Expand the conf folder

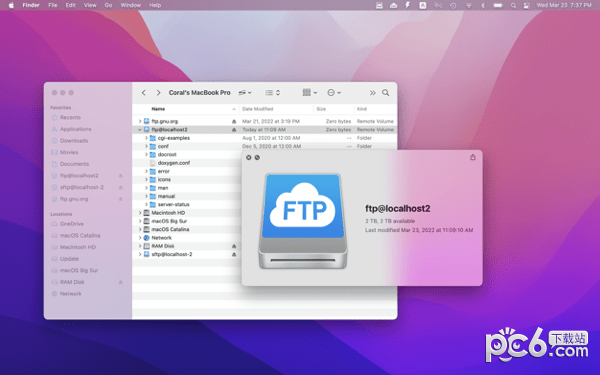[x=146, y=146]
